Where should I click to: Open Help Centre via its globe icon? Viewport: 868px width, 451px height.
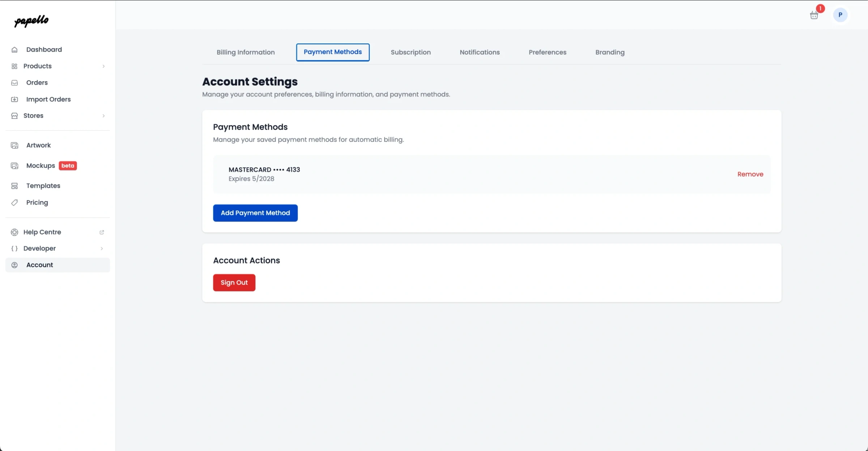tap(14, 232)
